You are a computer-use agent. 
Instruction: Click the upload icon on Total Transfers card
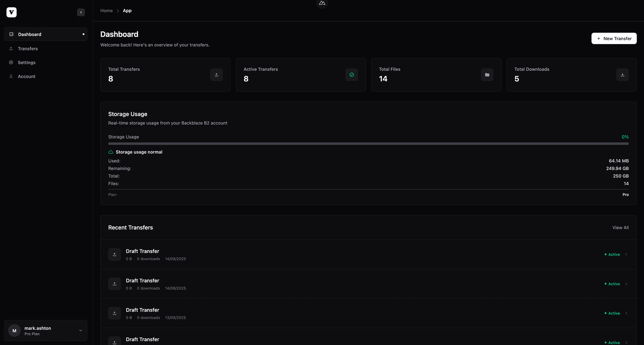[216, 75]
